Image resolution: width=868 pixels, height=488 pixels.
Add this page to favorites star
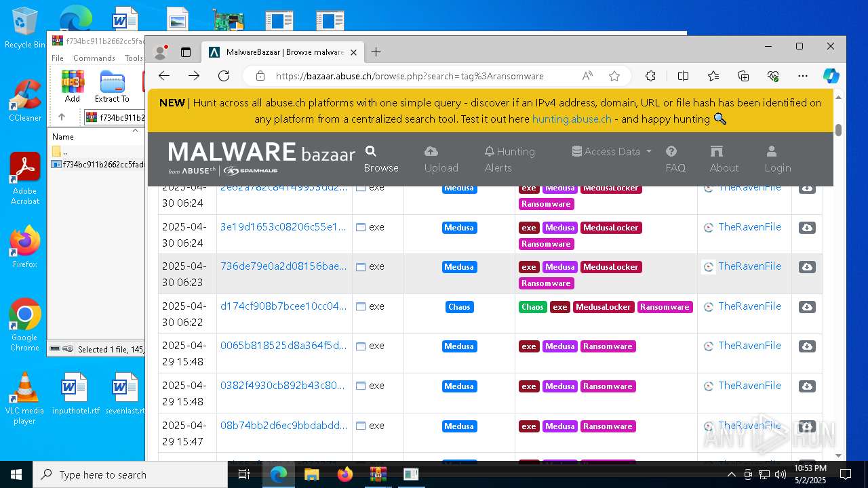point(614,76)
